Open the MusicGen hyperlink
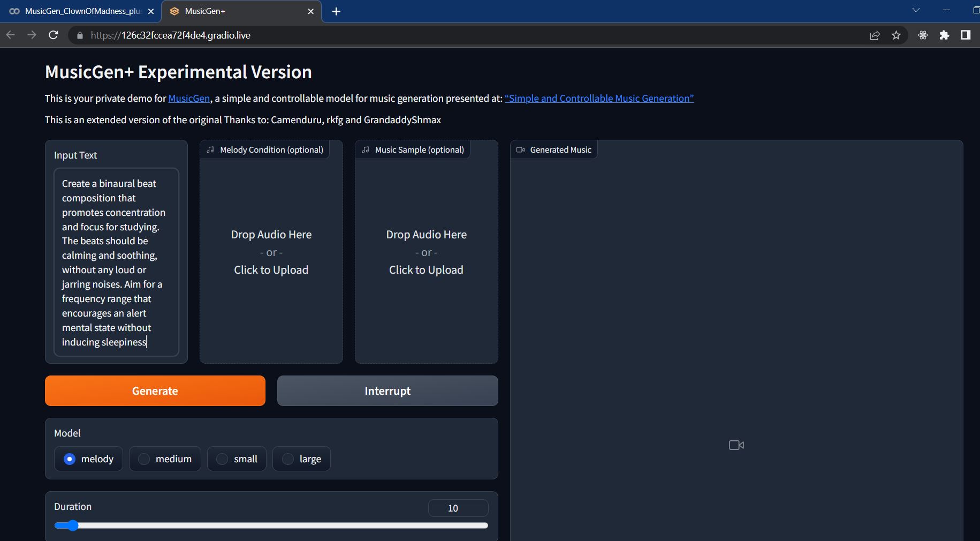 click(x=189, y=99)
